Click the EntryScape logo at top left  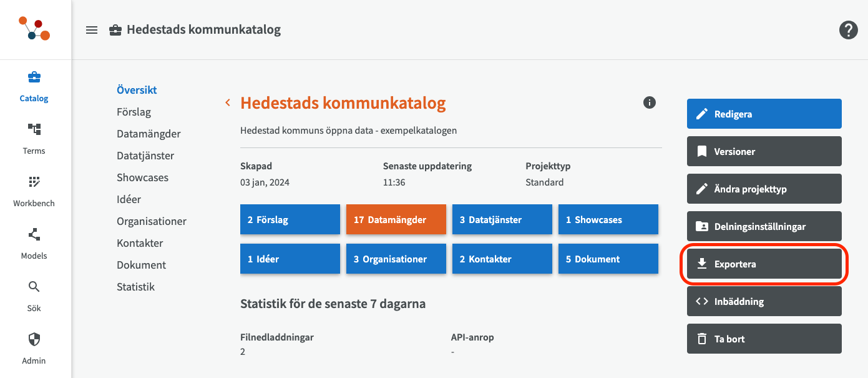tap(34, 29)
